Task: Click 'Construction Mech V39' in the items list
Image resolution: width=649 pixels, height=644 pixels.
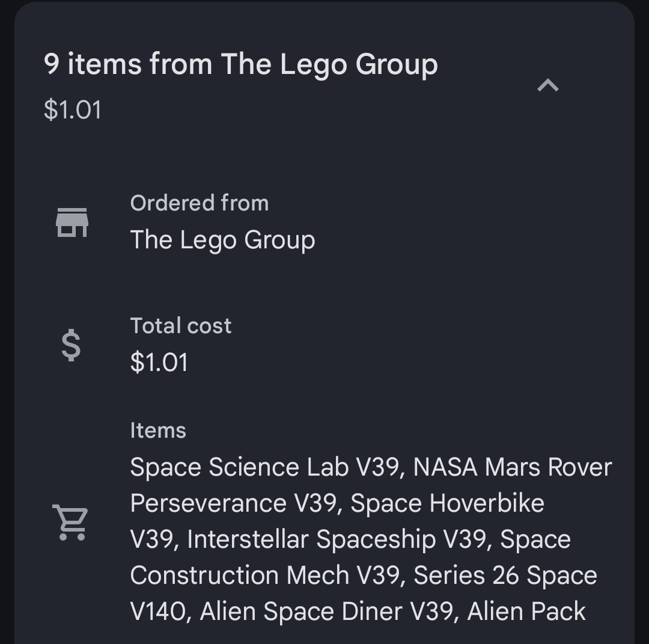Action: [265, 575]
